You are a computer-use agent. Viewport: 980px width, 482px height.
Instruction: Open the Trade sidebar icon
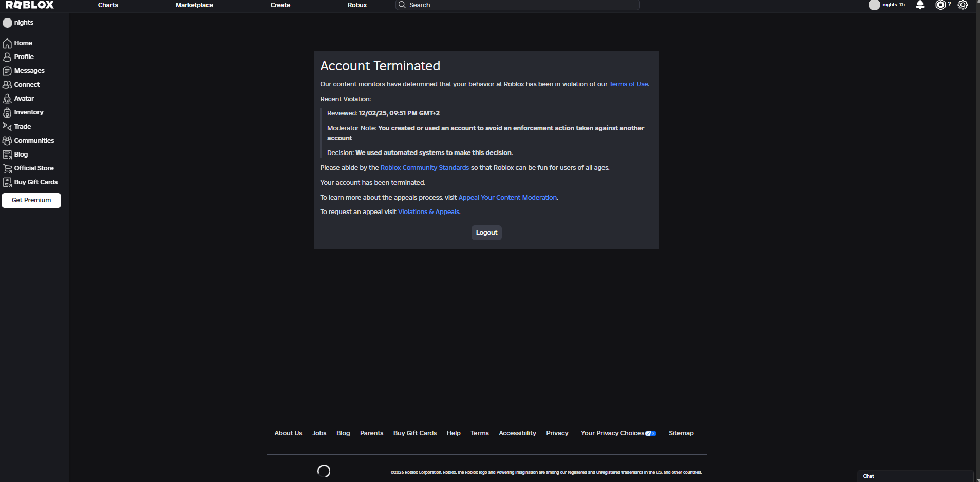tap(7, 126)
